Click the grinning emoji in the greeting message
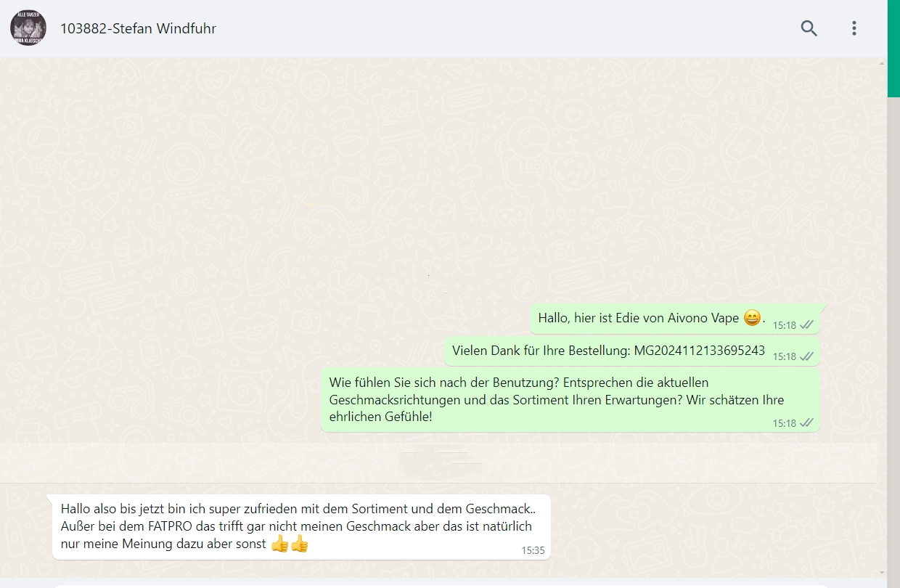This screenshot has width=900, height=588. [752, 318]
